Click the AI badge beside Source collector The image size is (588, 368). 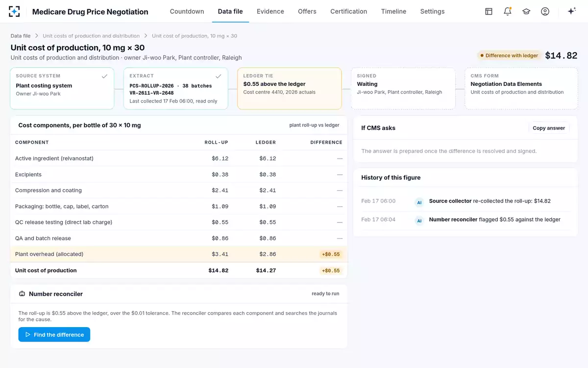(x=419, y=202)
